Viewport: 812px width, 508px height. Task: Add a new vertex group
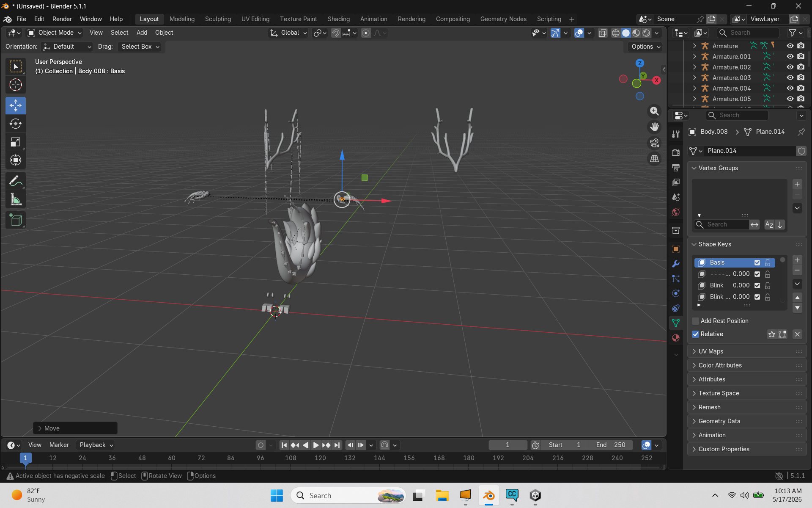[x=797, y=184]
